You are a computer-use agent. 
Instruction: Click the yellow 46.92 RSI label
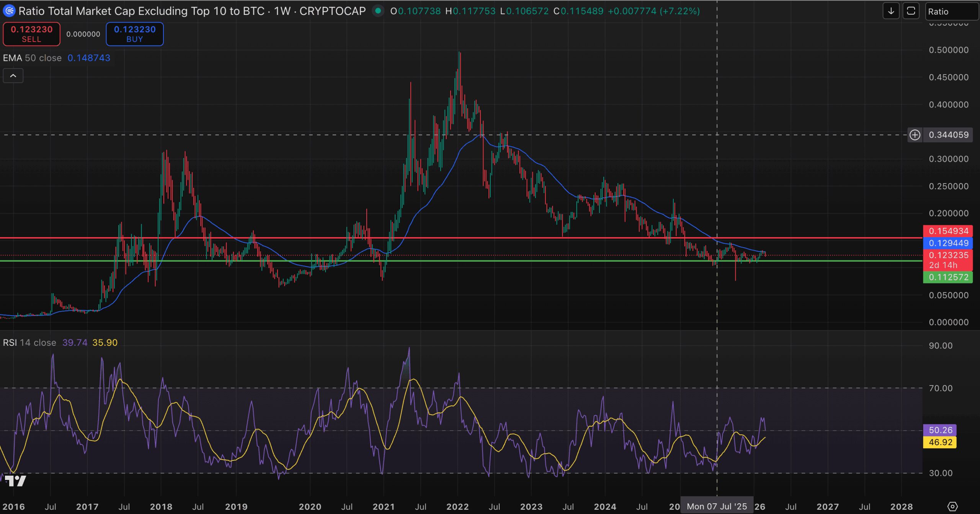(940, 442)
